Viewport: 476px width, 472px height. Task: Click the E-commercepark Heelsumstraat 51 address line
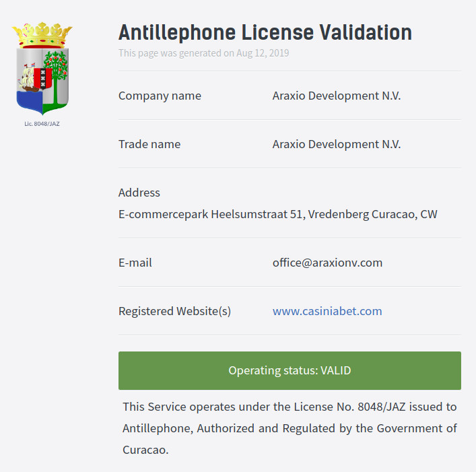click(x=278, y=214)
